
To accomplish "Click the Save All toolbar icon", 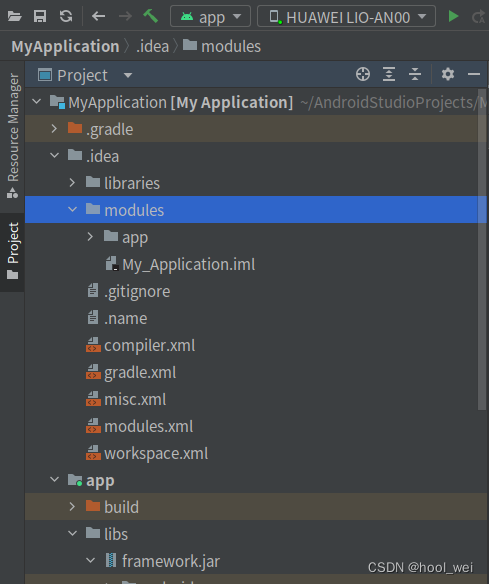I will point(40,16).
